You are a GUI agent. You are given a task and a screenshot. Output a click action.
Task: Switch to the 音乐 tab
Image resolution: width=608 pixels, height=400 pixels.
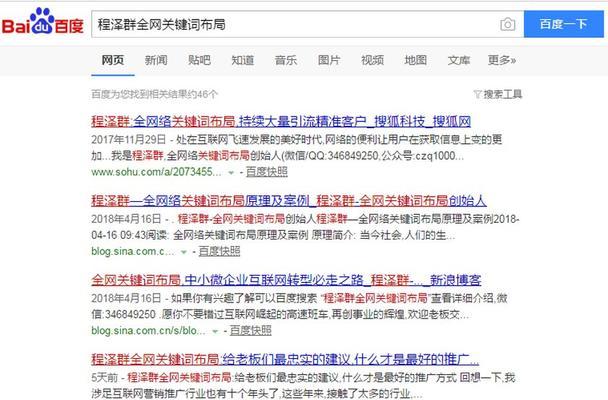tap(286, 60)
